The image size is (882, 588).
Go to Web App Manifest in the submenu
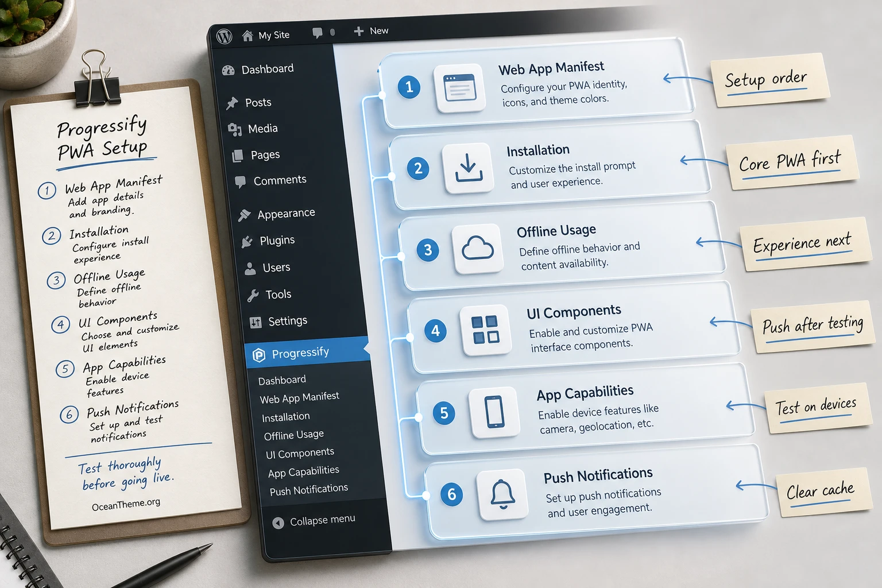(x=299, y=397)
